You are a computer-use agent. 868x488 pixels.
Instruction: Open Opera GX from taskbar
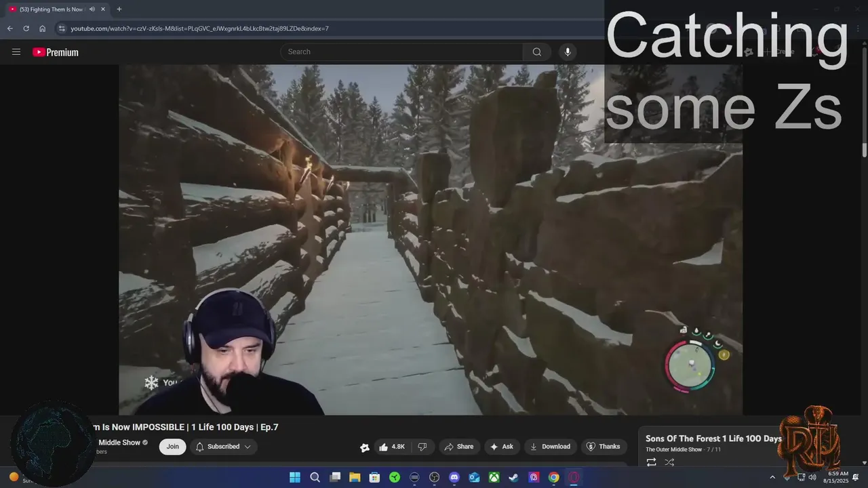574,477
